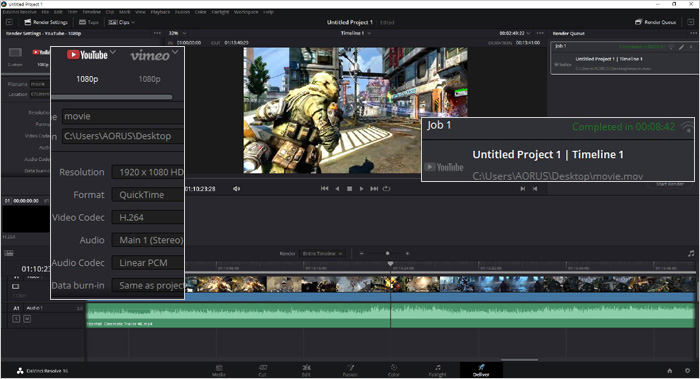Jump to first frame in viewer
Image resolution: width=700 pixels, height=379 pixels.
pyautogui.click(x=325, y=189)
